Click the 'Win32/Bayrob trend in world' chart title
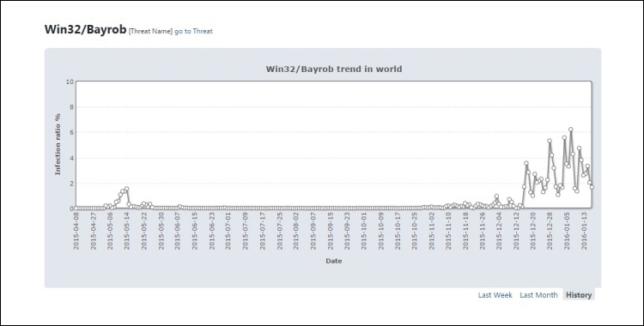This screenshot has height=326, width=644. (333, 69)
